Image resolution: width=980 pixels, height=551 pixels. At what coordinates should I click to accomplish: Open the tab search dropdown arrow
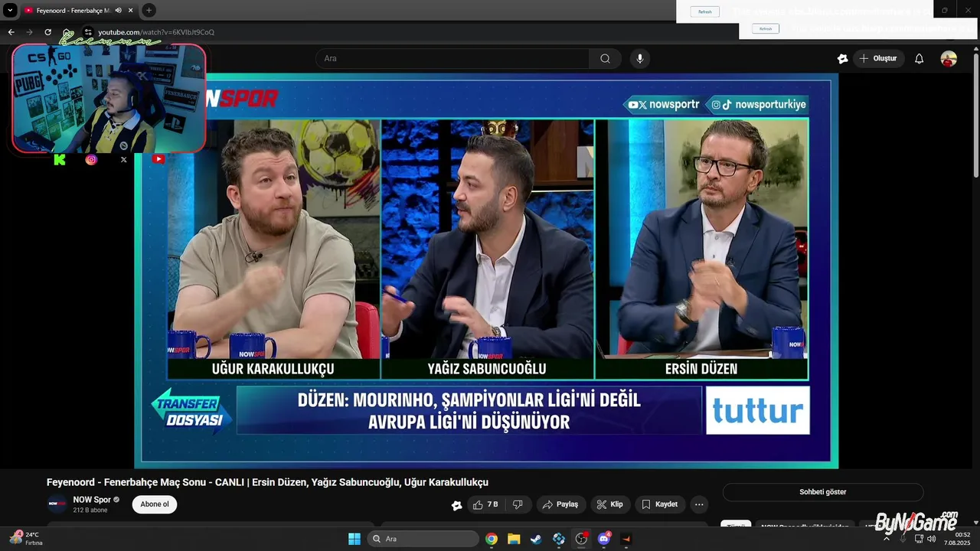pos(10,10)
